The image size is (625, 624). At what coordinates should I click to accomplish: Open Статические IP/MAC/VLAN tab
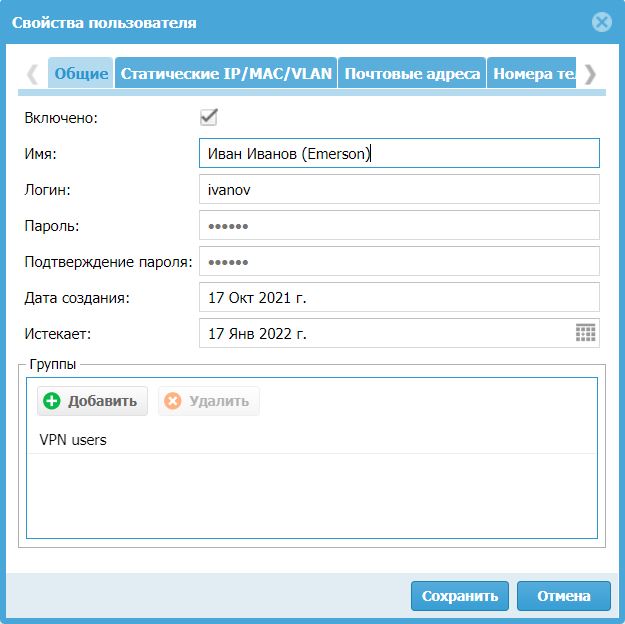point(226,73)
